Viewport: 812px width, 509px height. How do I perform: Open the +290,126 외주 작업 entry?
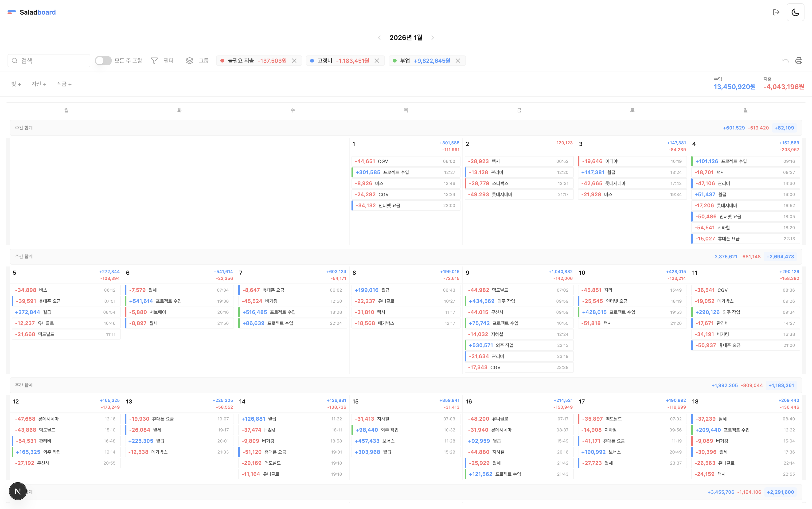tap(745, 312)
